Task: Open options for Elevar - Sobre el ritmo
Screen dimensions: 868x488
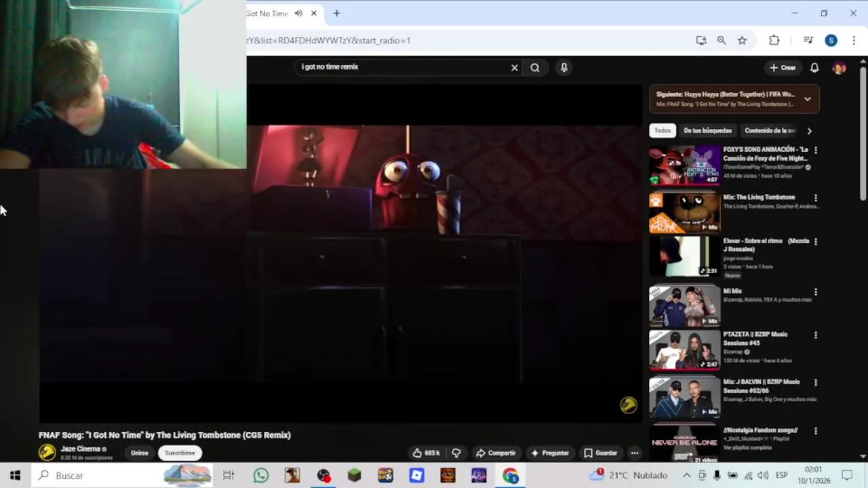Action: tap(816, 241)
